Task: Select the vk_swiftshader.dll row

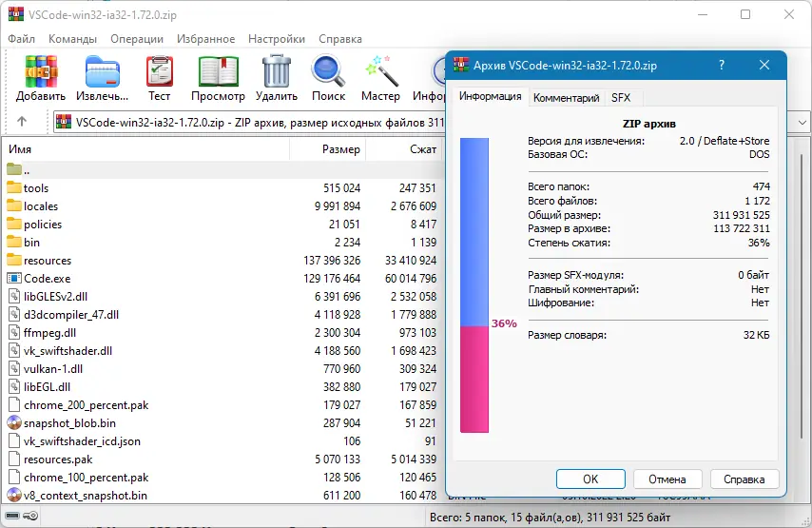Action: click(x=222, y=351)
